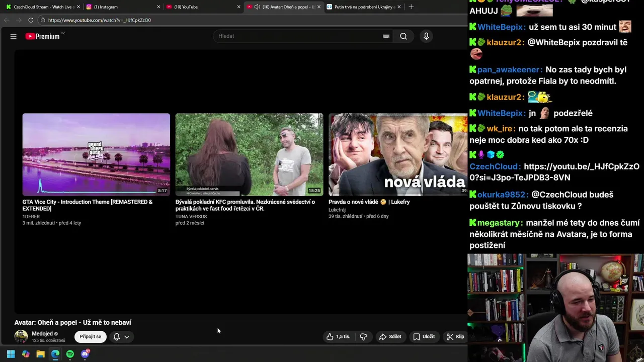Click Pravda o nové vládě Lukefry title
This screenshot has width=644, height=362.
coord(369,202)
